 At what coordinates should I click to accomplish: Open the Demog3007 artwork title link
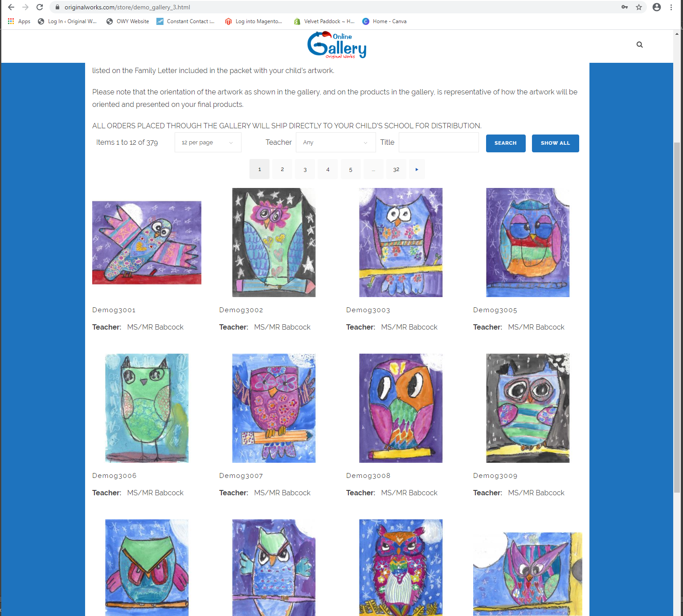click(241, 476)
